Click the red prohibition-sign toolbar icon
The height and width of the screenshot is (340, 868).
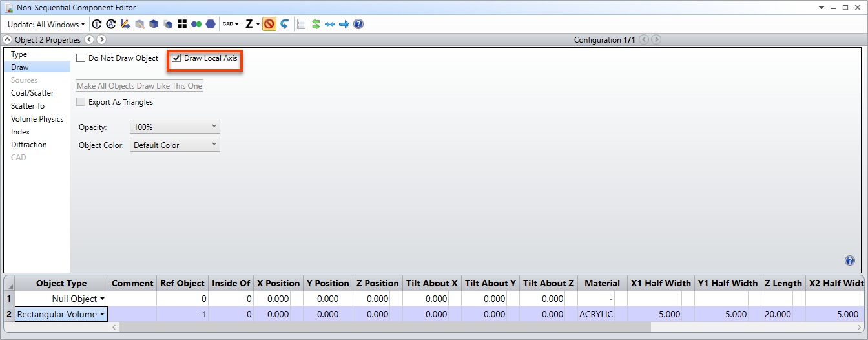coord(269,24)
